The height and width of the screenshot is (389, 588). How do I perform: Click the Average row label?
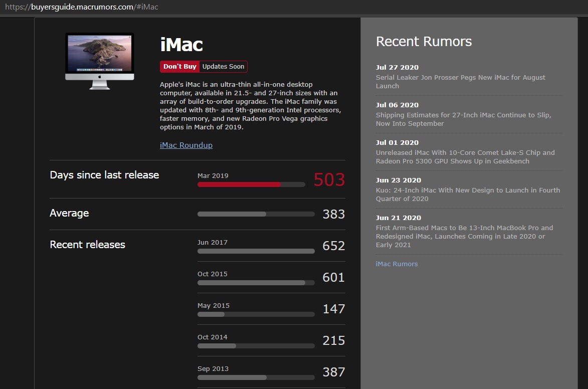point(69,213)
